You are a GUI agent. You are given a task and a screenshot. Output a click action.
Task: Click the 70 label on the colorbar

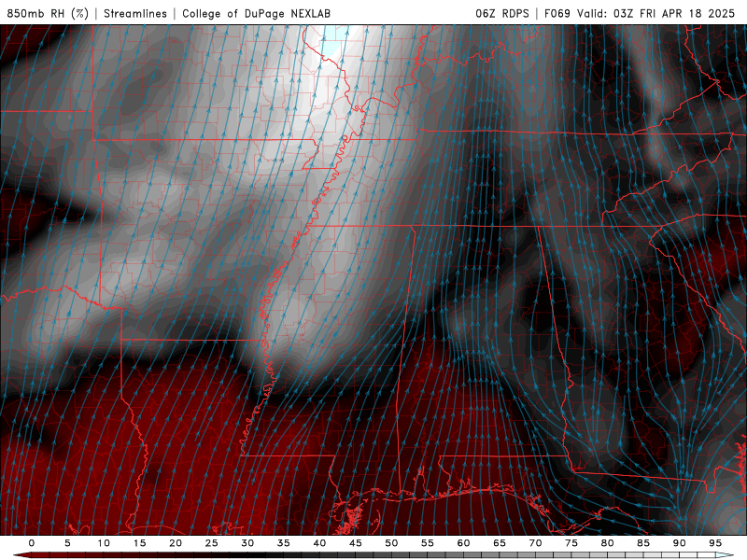535,543
